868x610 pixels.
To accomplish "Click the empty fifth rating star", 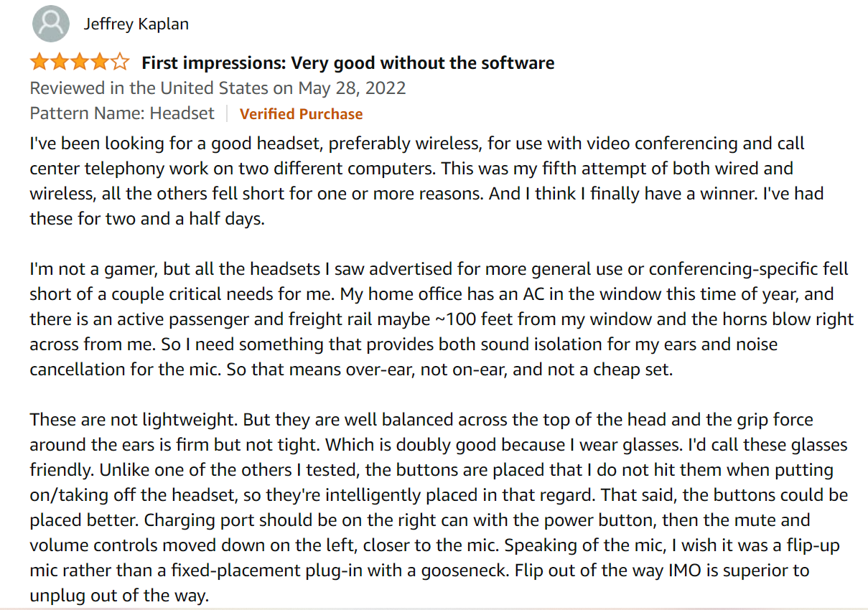I will point(120,62).
